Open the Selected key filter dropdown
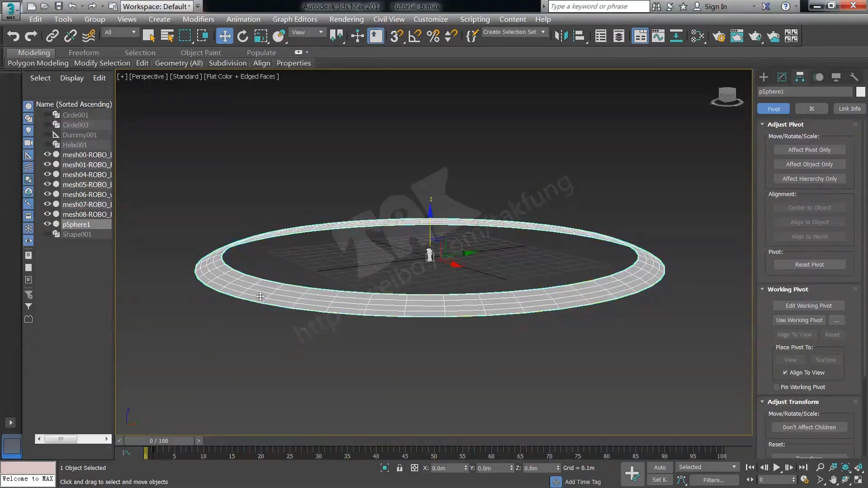This screenshot has width=868, height=488. 708,467
